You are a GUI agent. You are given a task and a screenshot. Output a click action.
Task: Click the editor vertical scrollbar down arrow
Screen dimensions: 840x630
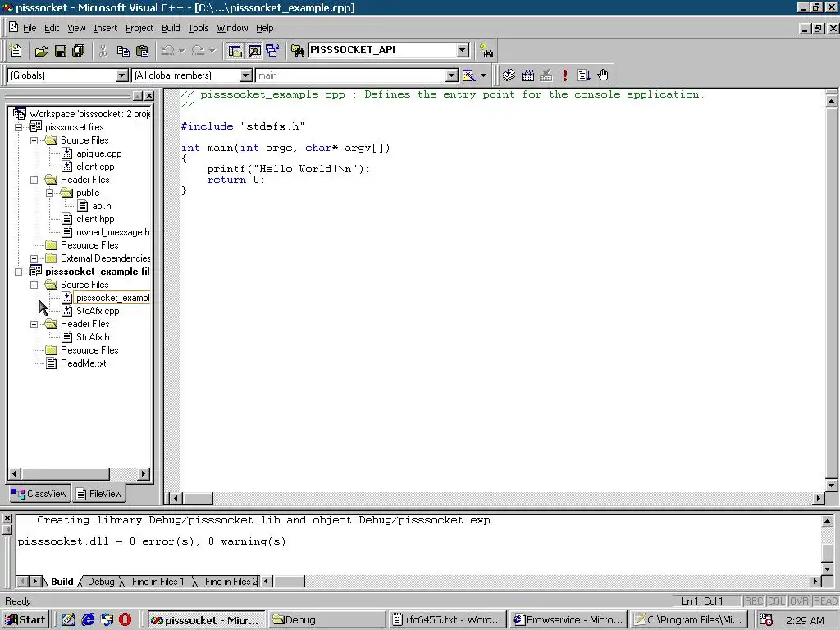click(832, 486)
